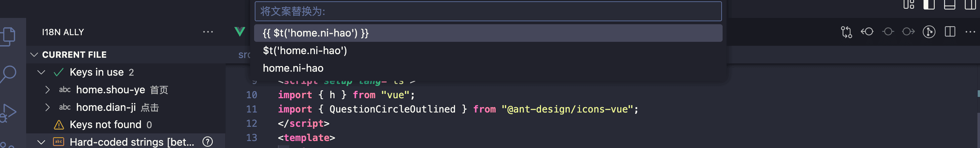Open the previous revision with left-arrow commit icon

tap(867, 32)
